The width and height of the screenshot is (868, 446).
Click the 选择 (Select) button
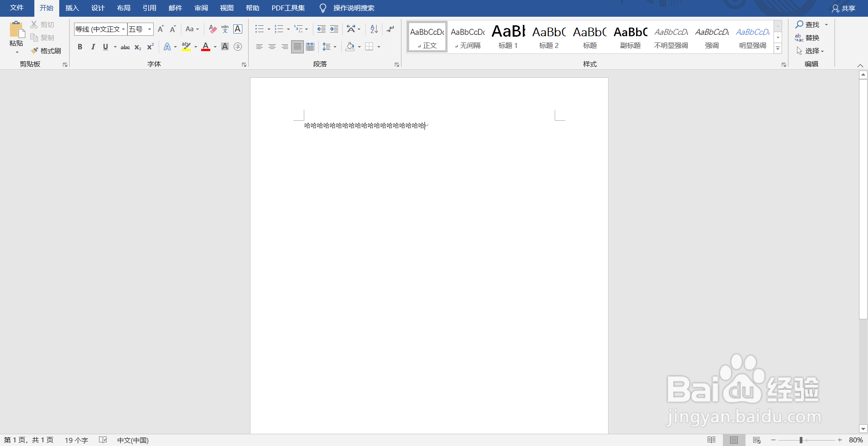click(x=810, y=51)
